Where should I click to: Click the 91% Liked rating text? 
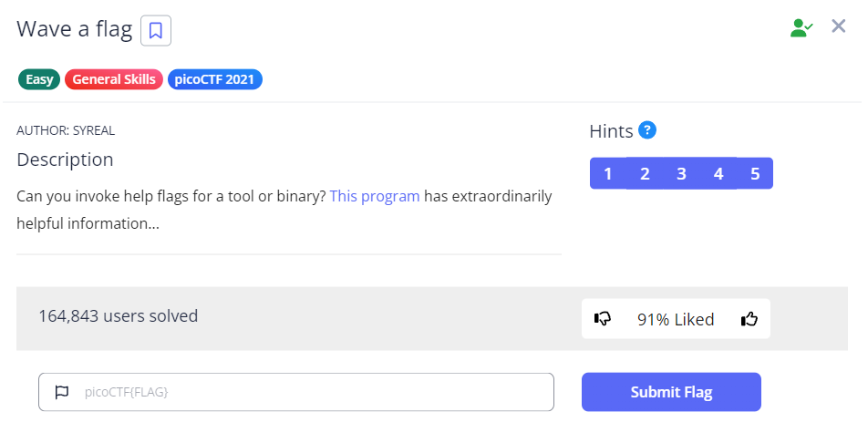(676, 319)
